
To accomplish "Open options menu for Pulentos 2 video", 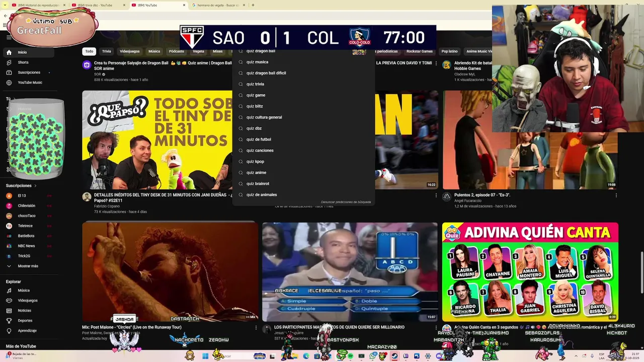I will tap(616, 195).
